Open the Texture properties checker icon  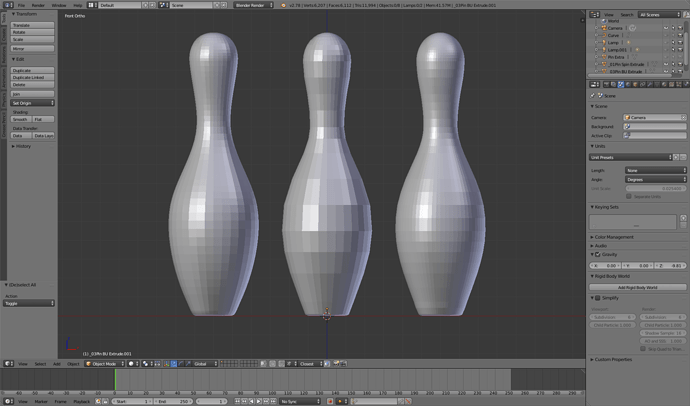point(671,84)
